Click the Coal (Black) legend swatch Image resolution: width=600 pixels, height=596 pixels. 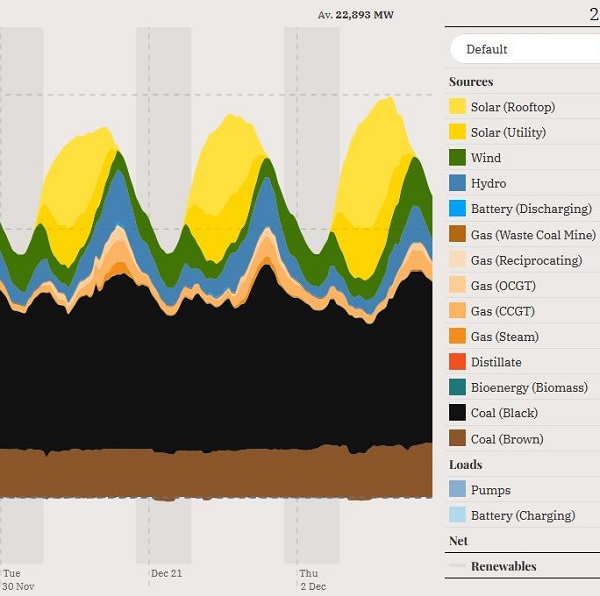(x=457, y=413)
